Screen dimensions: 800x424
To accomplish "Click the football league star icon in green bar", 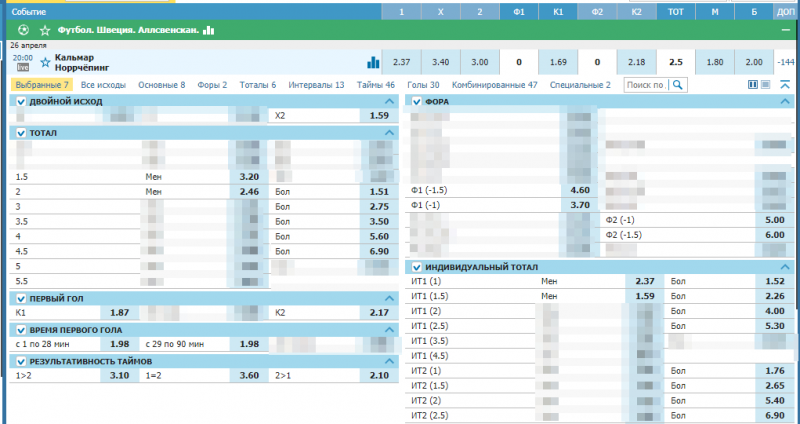I will [44, 30].
